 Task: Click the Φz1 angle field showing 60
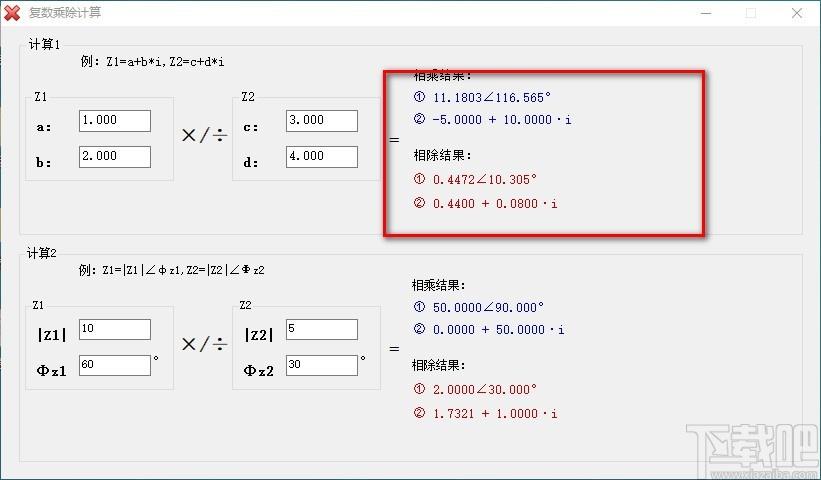pyautogui.click(x=115, y=365)
